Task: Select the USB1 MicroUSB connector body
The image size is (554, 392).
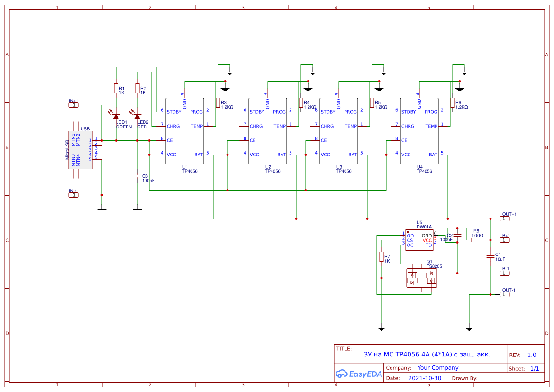Action: pos(81,150)
